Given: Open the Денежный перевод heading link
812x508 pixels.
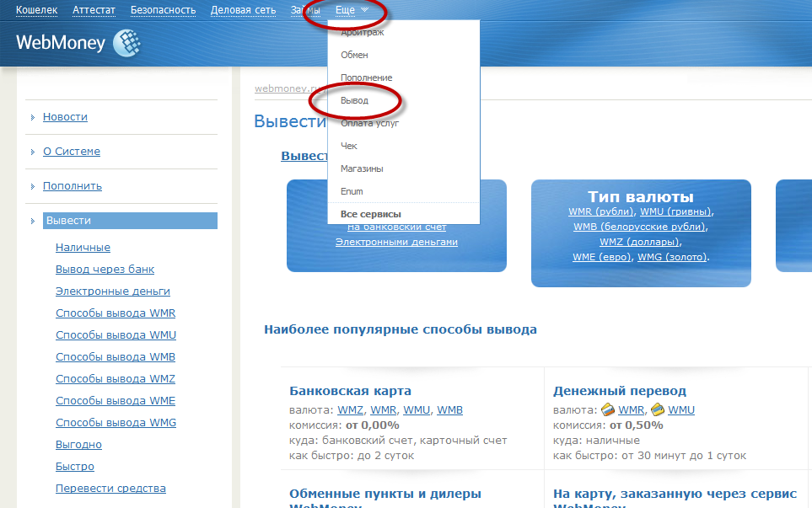Looking at the screenshot, I should (x=620, y=391).
